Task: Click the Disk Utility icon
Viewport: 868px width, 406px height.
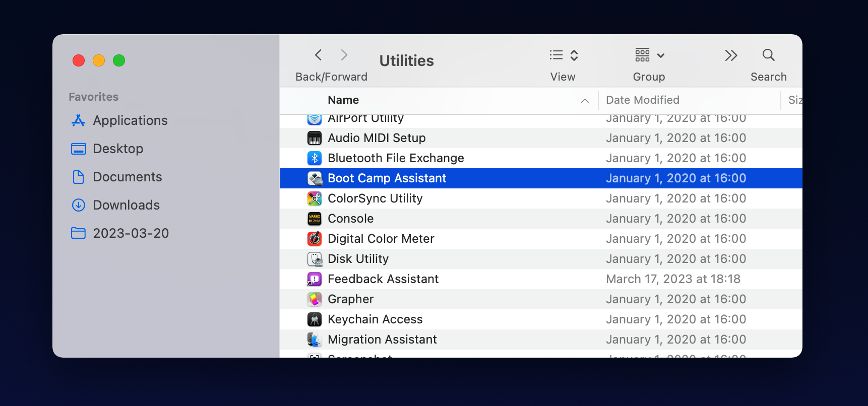Action: click(x=315, y=259)
